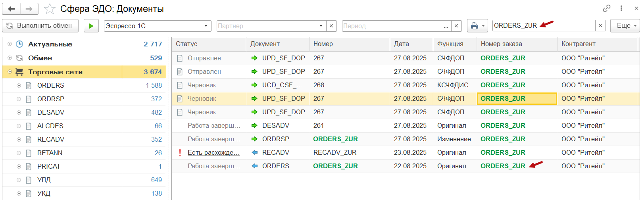Go forward with the right arrow button

[29, 9]
